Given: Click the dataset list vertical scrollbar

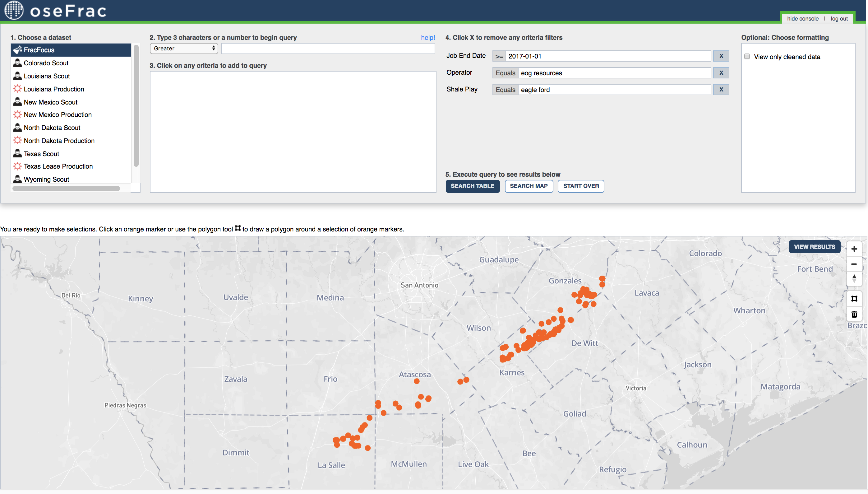Looking at the screenshot, I should tap(136, 106).
